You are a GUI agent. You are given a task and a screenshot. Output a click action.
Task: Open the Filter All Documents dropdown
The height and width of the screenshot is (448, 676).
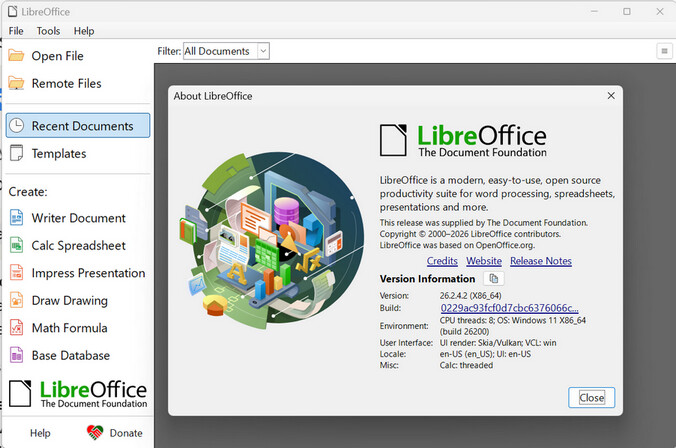(226, 51)
